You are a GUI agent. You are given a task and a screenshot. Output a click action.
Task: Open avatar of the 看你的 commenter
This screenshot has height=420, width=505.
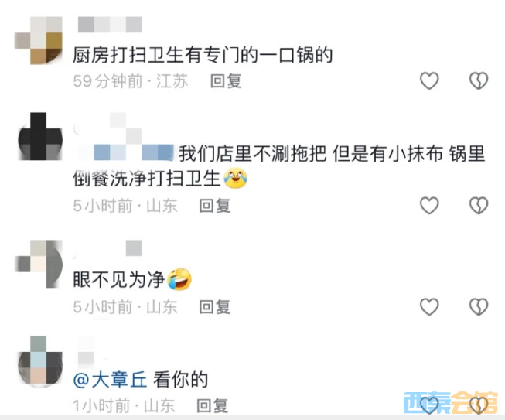(40, 360)
